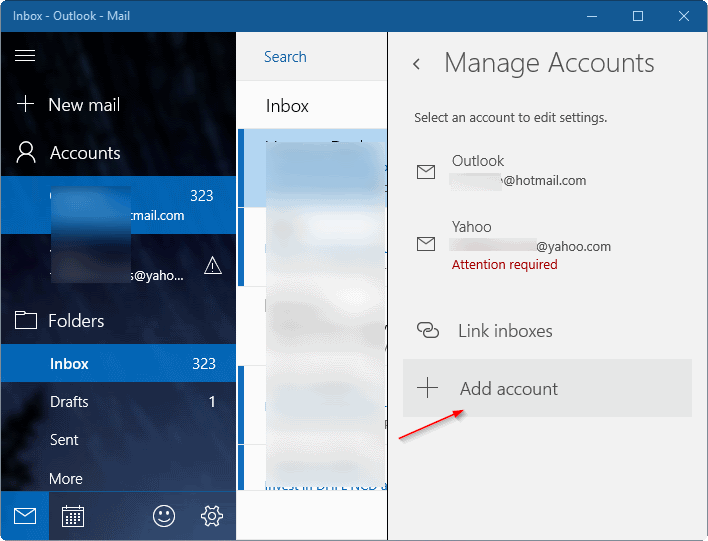Open the Calendar app icon
708x541 pixels.
(x=73, y=516)
